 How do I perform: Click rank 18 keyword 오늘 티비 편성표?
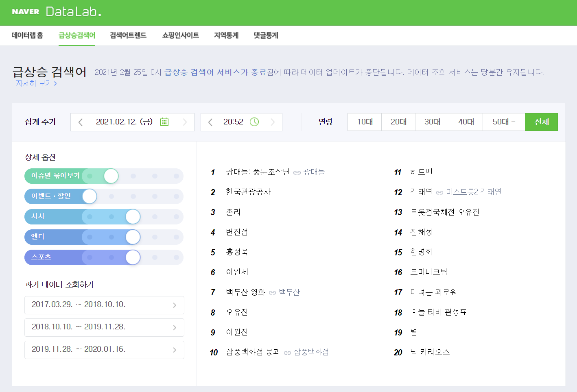[x=439, y=312]
